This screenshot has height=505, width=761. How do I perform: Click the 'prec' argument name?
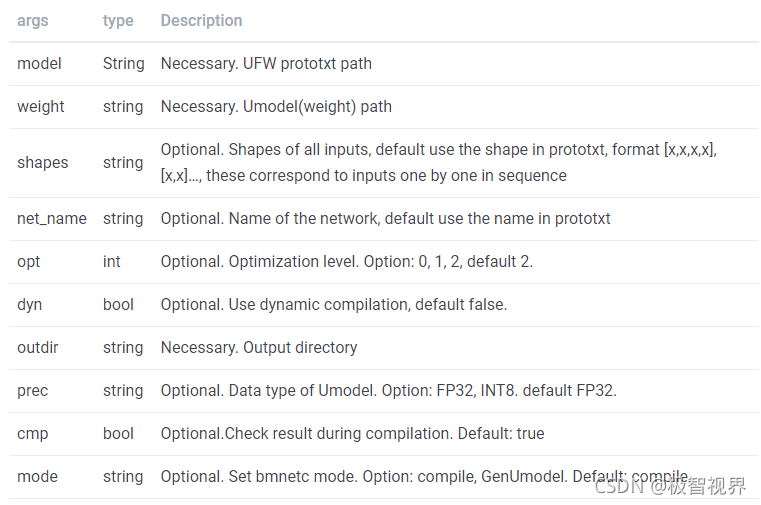pos(33,390)
